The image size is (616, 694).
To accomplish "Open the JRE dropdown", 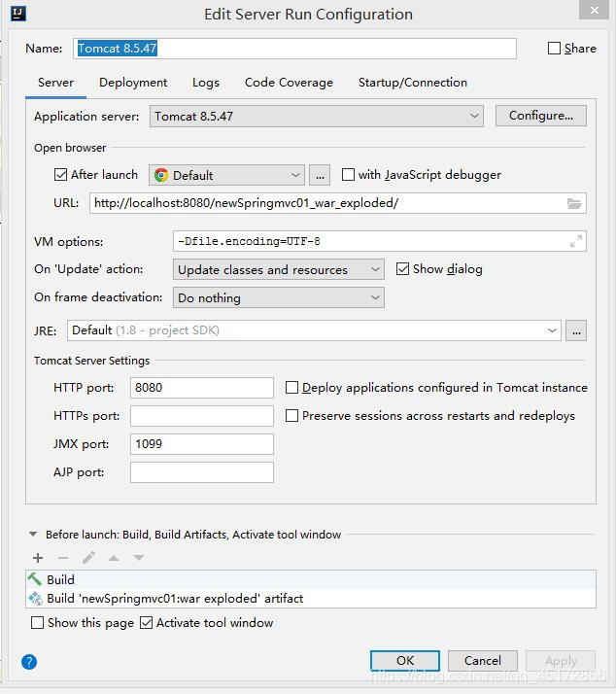I will pyautogui.click(x=314, y=330).
